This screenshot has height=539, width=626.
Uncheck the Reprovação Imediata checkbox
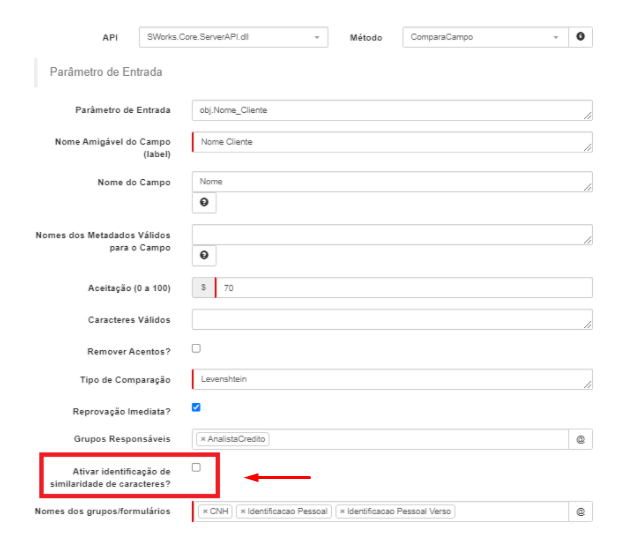tap(196, 407)
